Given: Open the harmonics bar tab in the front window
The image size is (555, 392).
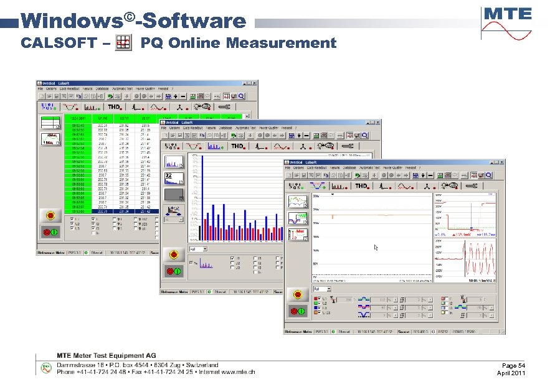Looking at the screenshot, I should 339,186.
